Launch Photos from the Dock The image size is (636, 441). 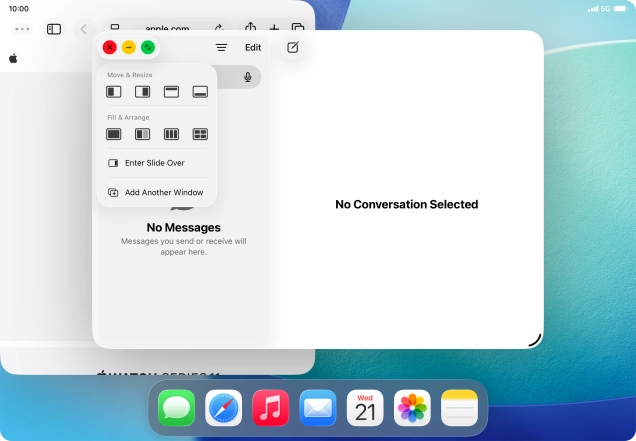coord(412,408)
